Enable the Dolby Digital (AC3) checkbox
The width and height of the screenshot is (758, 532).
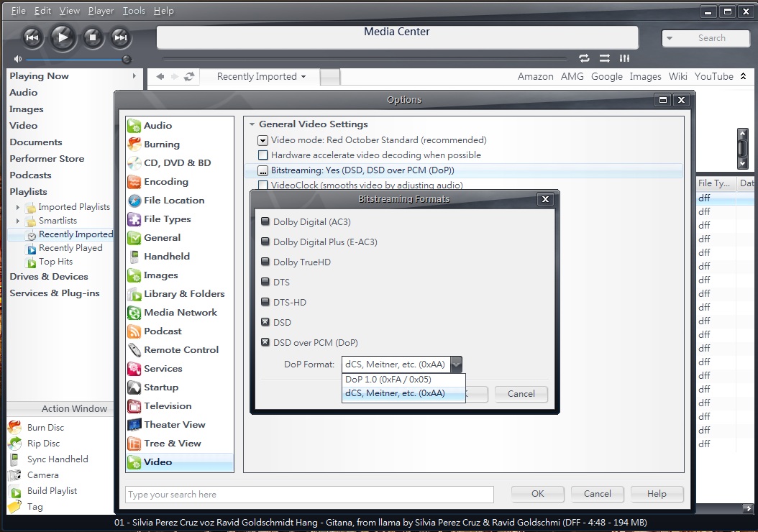click(x=265, y=222)
